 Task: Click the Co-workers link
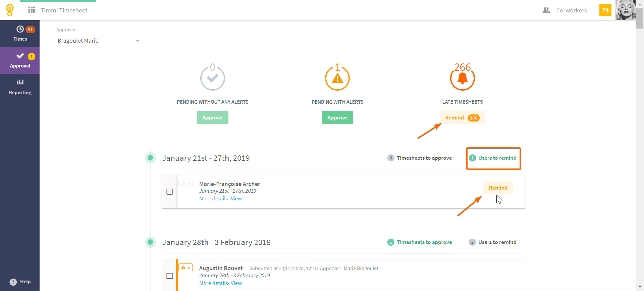coord(571,10)
